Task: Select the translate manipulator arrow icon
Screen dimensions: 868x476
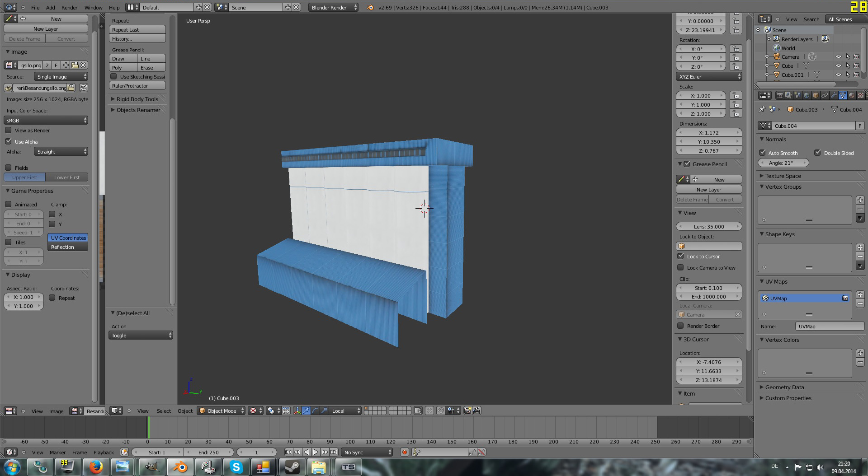Action: click(x=306, y=411)
